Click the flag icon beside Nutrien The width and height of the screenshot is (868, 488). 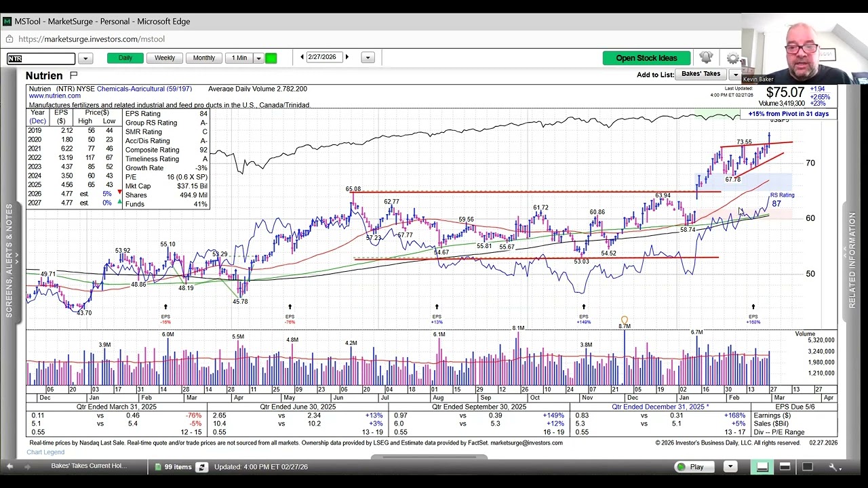[74, 75]
